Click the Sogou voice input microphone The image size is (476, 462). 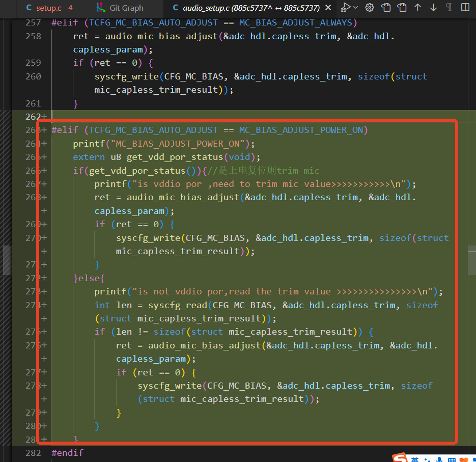coord(439,459)
